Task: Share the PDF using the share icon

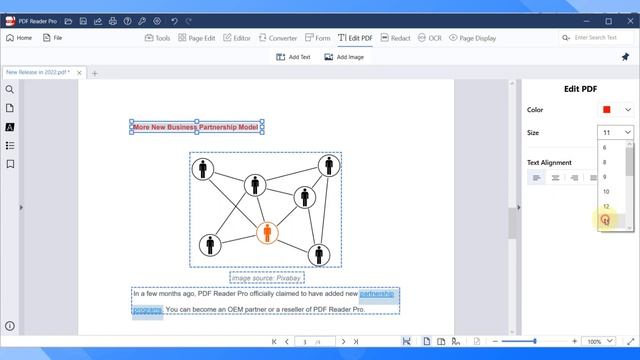Action: [x=98, y=21]
